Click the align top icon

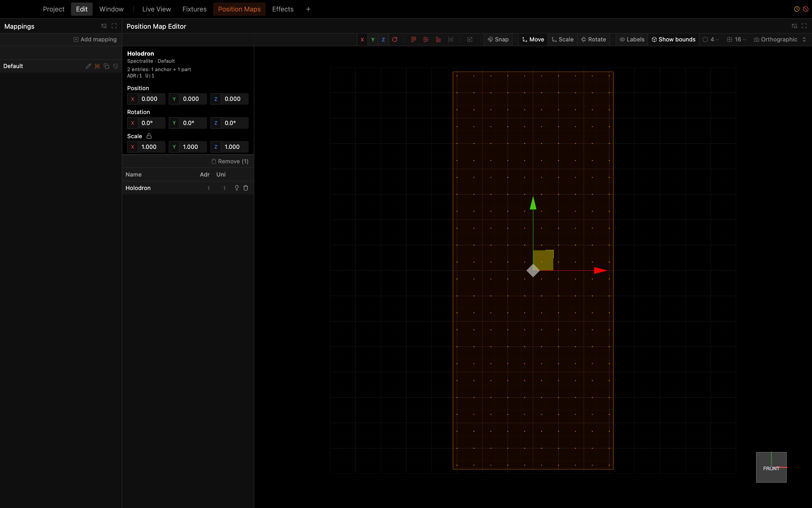coord(413,40)
